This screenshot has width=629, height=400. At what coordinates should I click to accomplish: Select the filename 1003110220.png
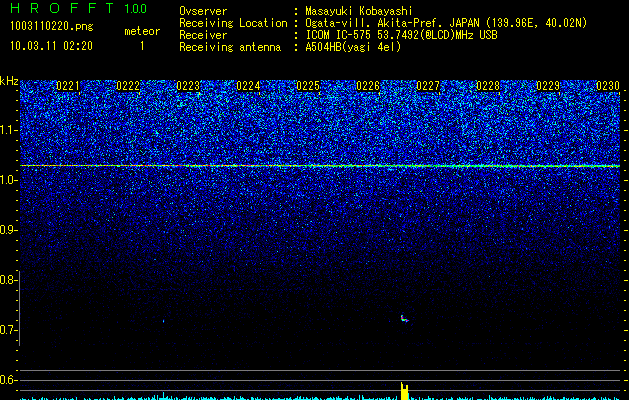[x=52, y=26]
